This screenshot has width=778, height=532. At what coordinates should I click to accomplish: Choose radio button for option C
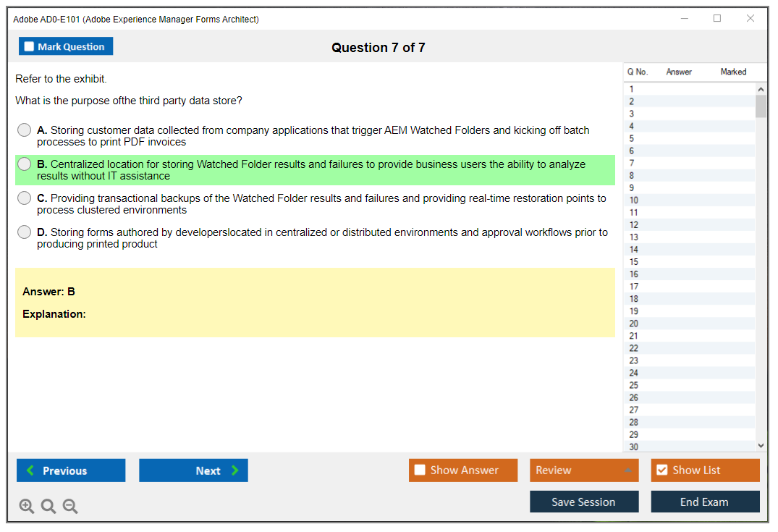[25, 198]
